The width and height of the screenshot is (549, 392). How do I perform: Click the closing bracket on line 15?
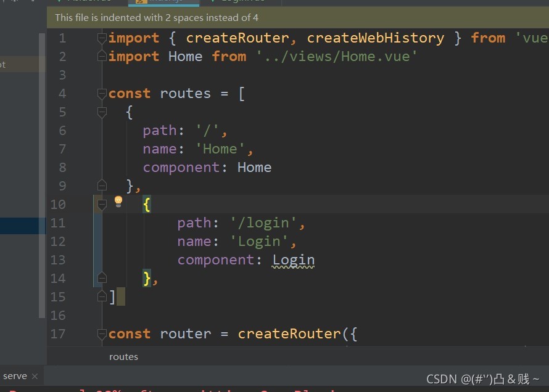(x=112, y=297)
